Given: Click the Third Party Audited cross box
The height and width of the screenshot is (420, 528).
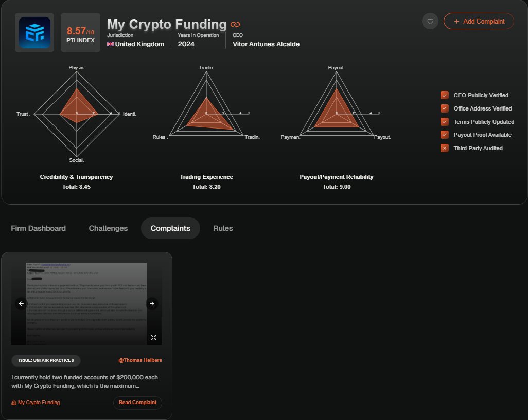Looking at the screenshot, I should [445, 148].
